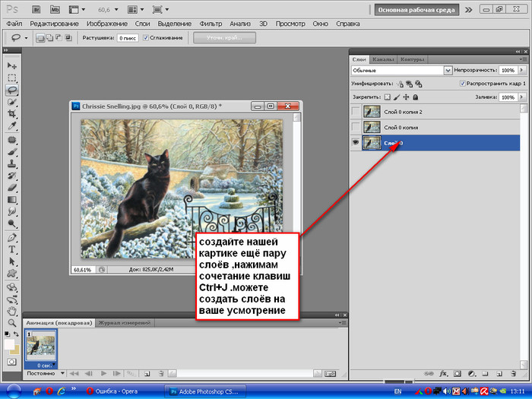Enable lock transparent pixels
Screen dimensions: 532x399
(x=388, y=97)
